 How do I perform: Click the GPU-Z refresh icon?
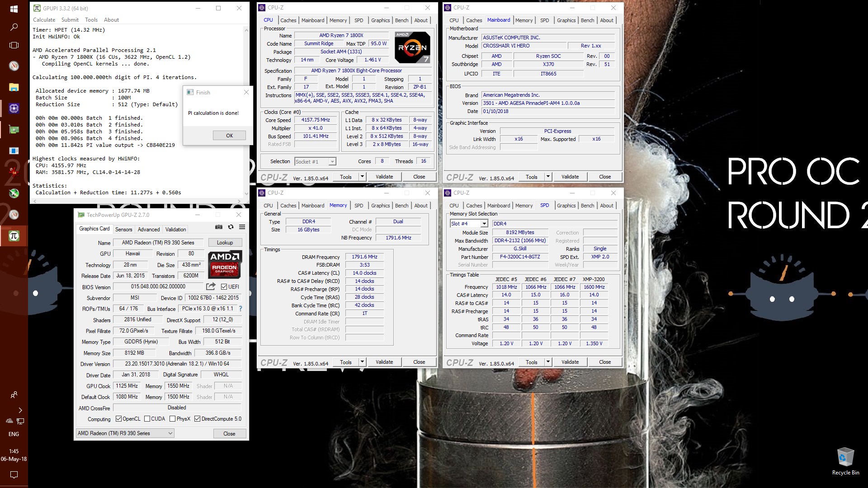point(231,227)
